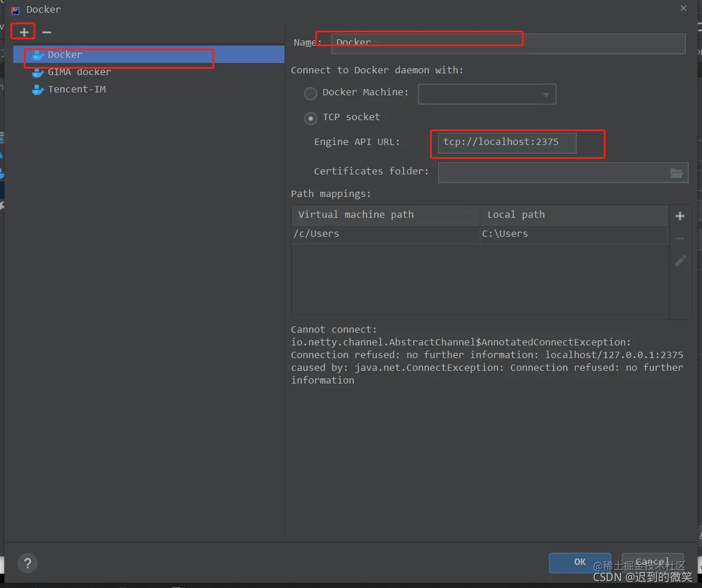Viewport: 702px width, 588px height.
Task: Browse for certificates folder with folder icon
Action: pos(677,172)
